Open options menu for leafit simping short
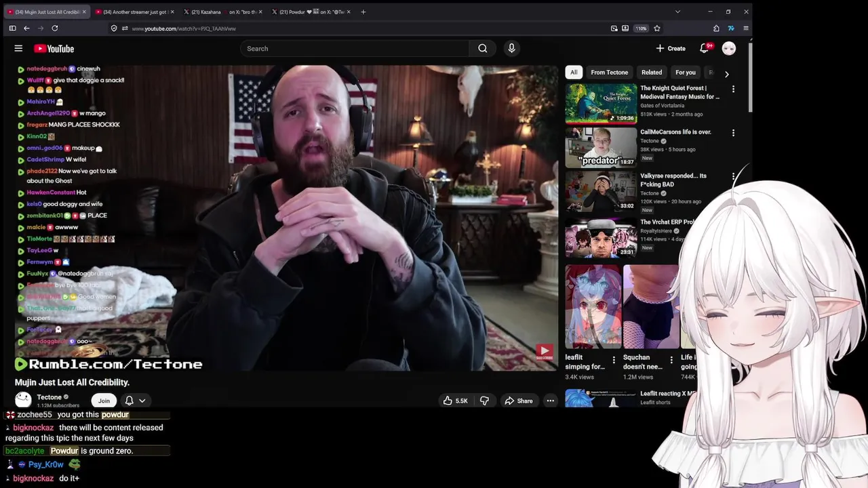 pos(614,360)
